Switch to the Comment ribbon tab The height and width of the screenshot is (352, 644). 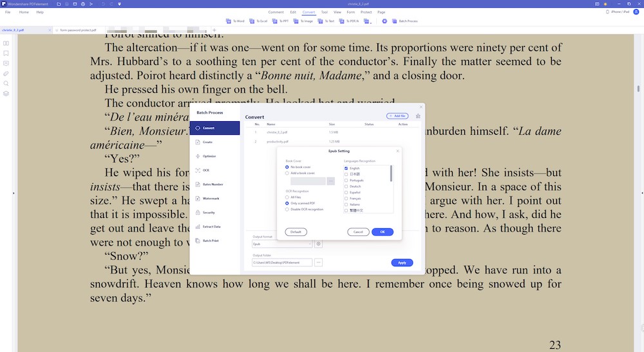(276, 12)
